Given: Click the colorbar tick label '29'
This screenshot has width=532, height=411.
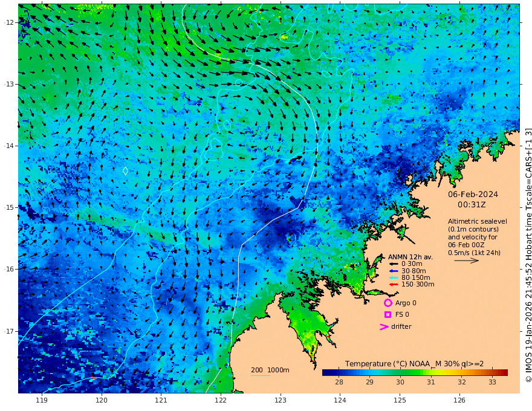Looking at the screenshot, I should click(x=369, y=382).
